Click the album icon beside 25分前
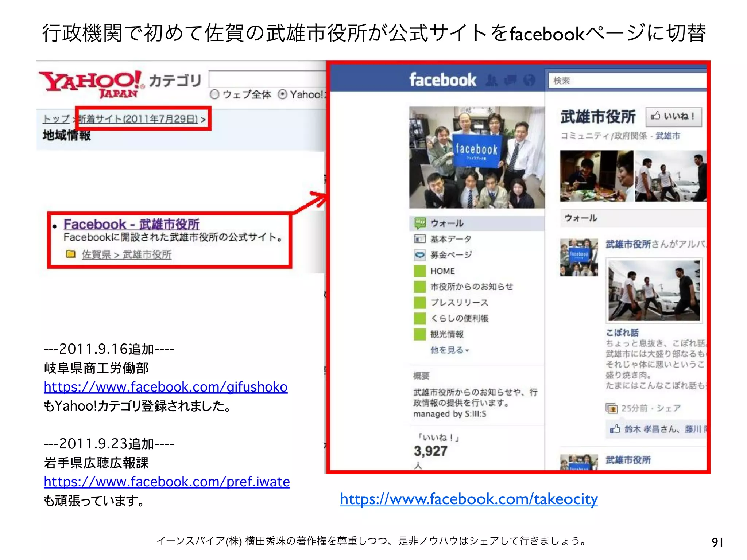Screen dimensions: 747x560 [612, 408]
